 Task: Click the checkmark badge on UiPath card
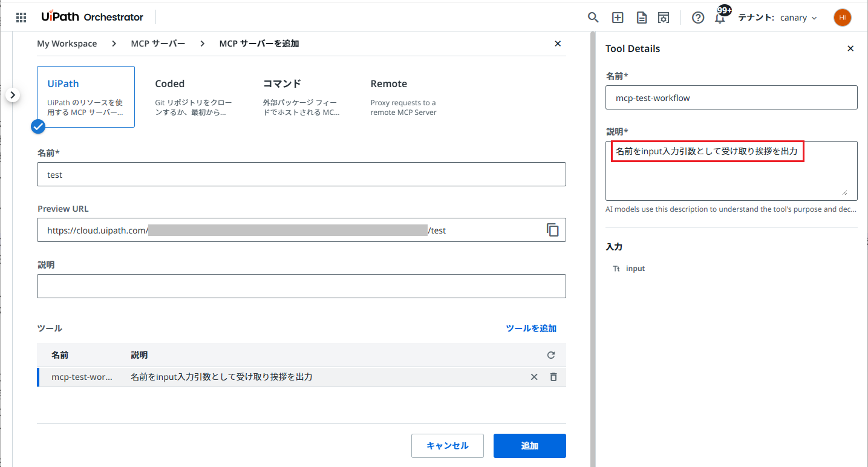click(x=38, y=126)
